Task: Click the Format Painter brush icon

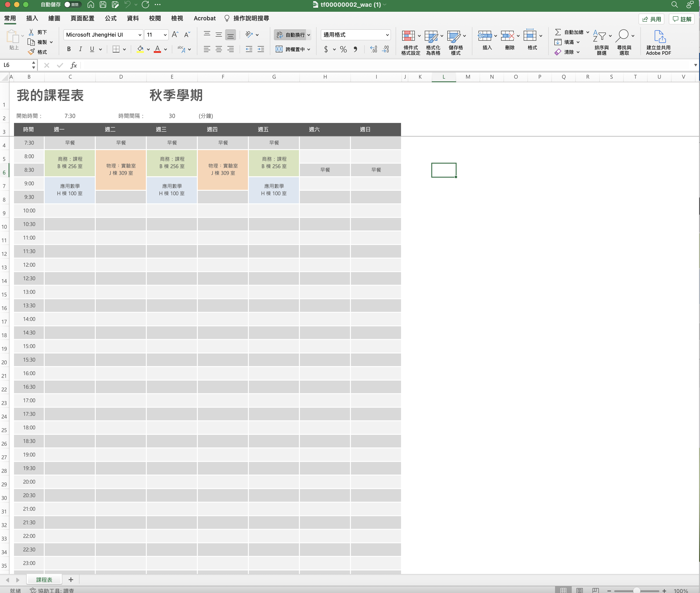Action: point(31,52)
